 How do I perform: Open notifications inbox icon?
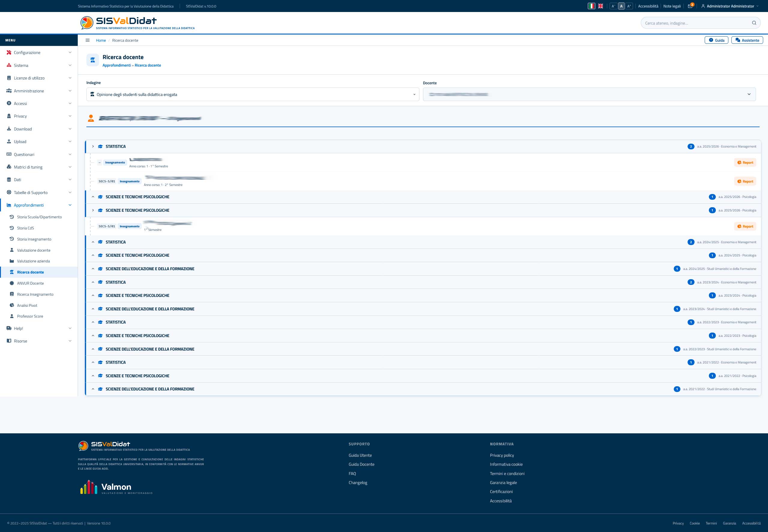[x=690, y=6]
